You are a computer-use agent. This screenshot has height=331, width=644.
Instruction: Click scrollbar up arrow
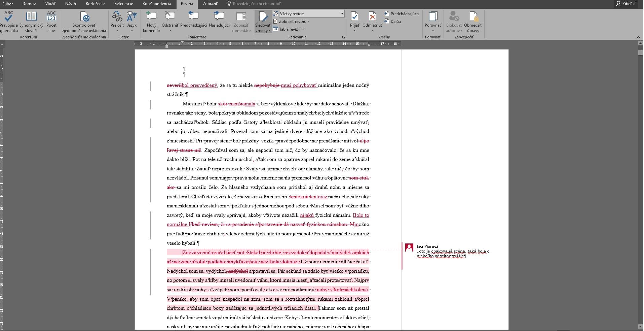640,44
